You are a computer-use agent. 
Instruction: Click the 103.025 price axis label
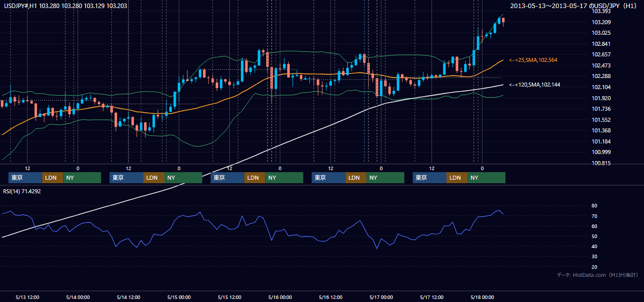click(x=601, y=33)
